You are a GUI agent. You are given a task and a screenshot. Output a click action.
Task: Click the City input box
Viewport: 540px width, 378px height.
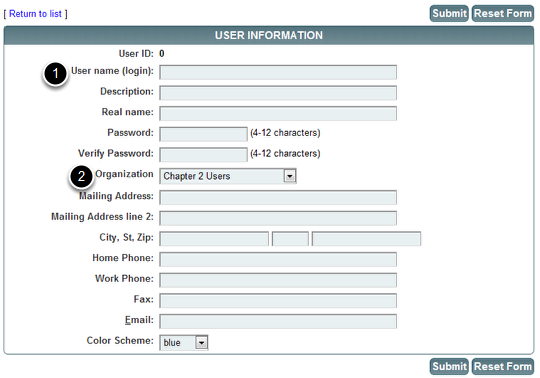(214, 239)
